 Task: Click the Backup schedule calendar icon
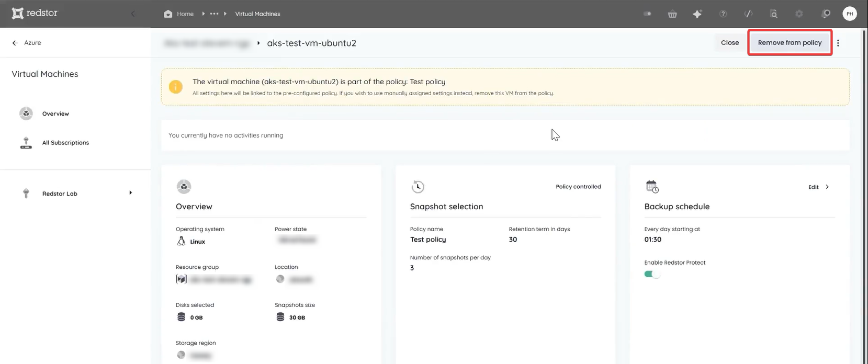pos(652,187)
